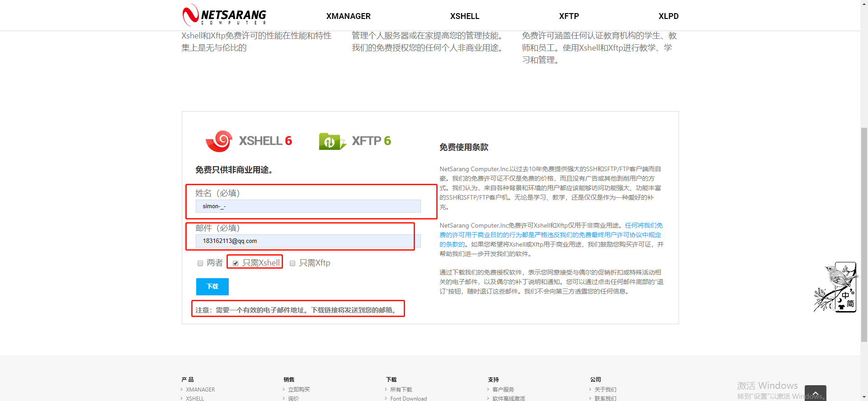Open the 立即购买 footer link

click(x=299, y=390)
